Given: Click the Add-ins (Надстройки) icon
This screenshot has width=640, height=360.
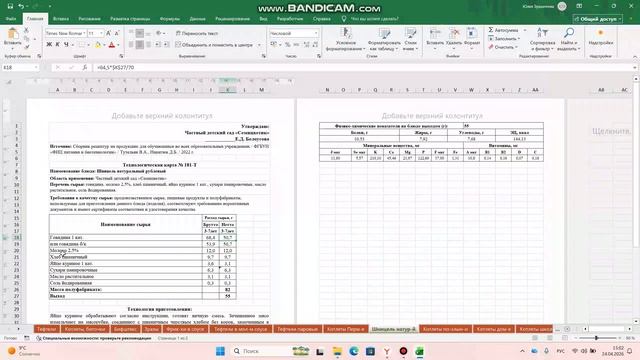Looking at the screenshot, I should [x=600, y=33].
